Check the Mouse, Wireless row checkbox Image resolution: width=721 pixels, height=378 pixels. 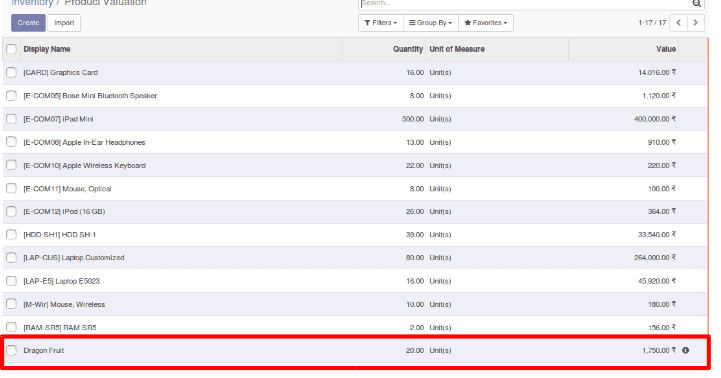click(11, 304)
